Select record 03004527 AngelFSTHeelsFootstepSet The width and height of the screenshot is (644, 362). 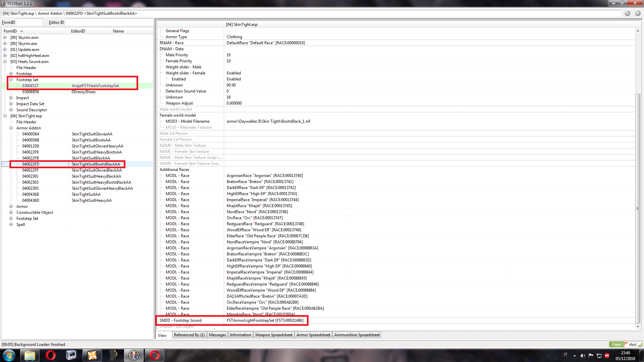pyautogui.click(x=77, y=86)
